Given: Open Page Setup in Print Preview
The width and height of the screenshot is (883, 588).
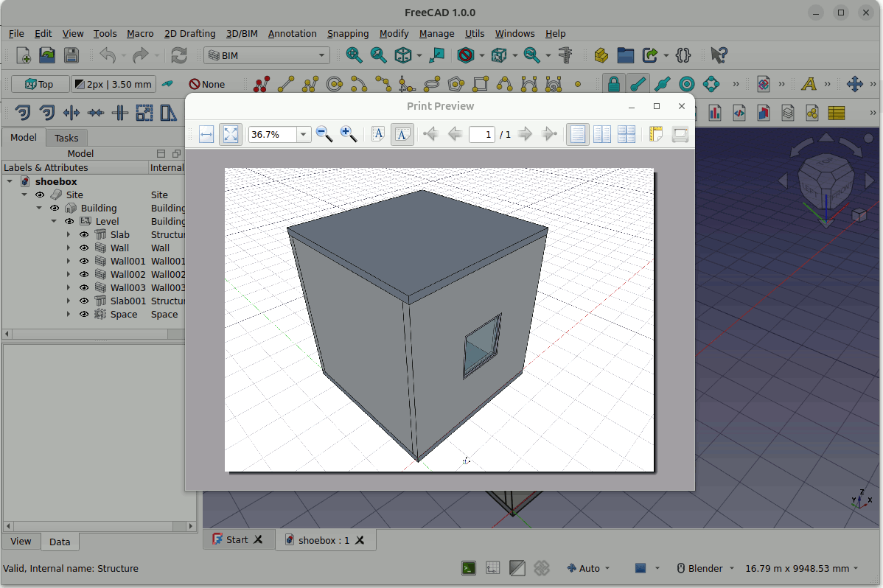Looking at the screenshot, I should click(655, 134).
